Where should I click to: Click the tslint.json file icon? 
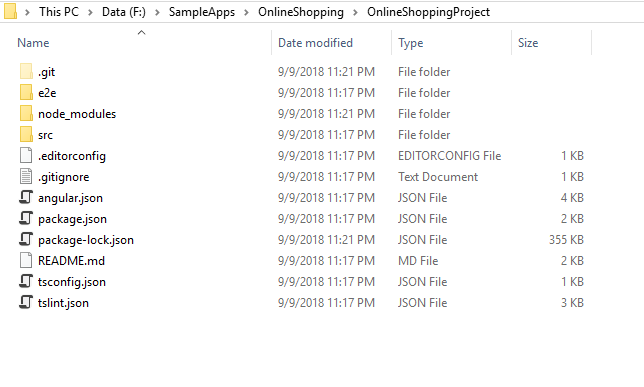(26, 302)
